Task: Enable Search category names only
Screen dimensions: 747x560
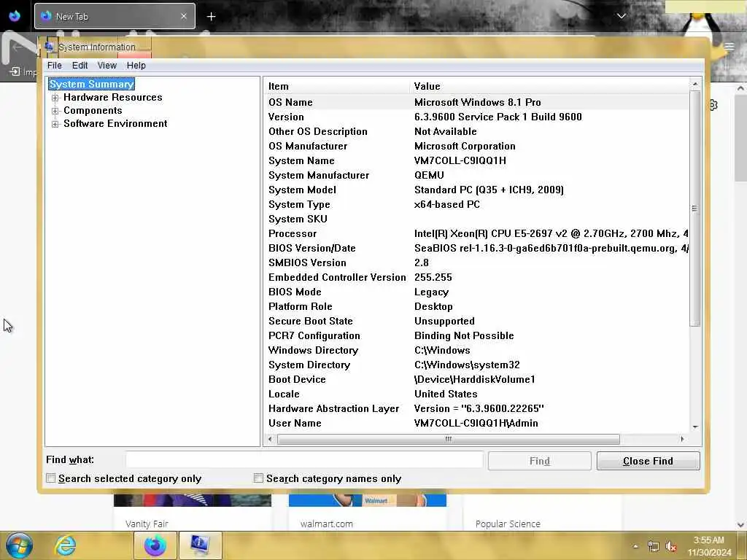Action: pyautogui.click(x=258, y=478)
